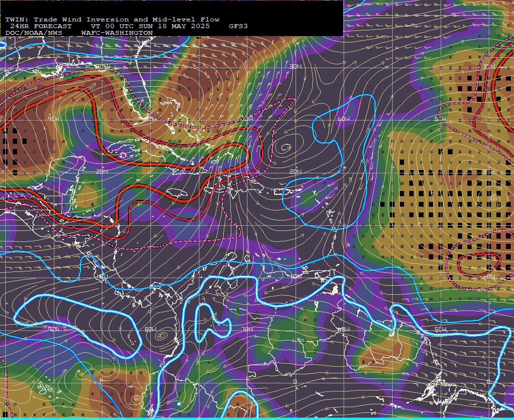Click the equator "0" label off the Ecuador coast
The height and width of the screenshot is (420, 514).
(102, 381)
